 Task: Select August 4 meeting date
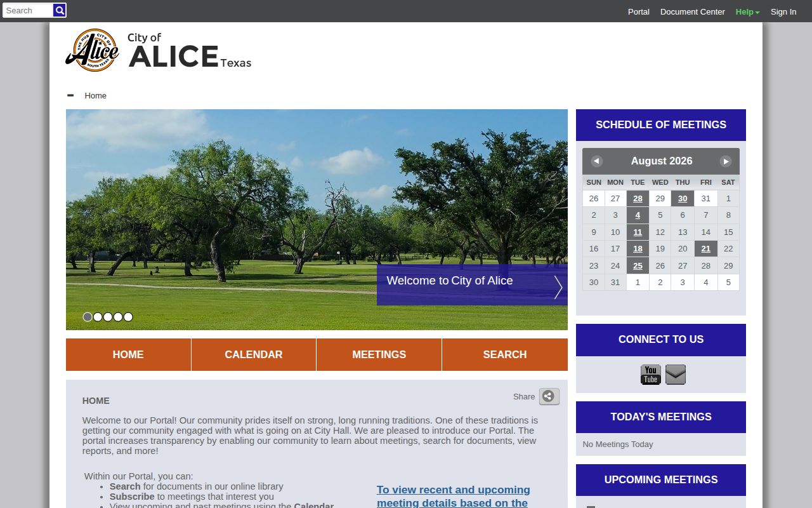coord(638,215)
